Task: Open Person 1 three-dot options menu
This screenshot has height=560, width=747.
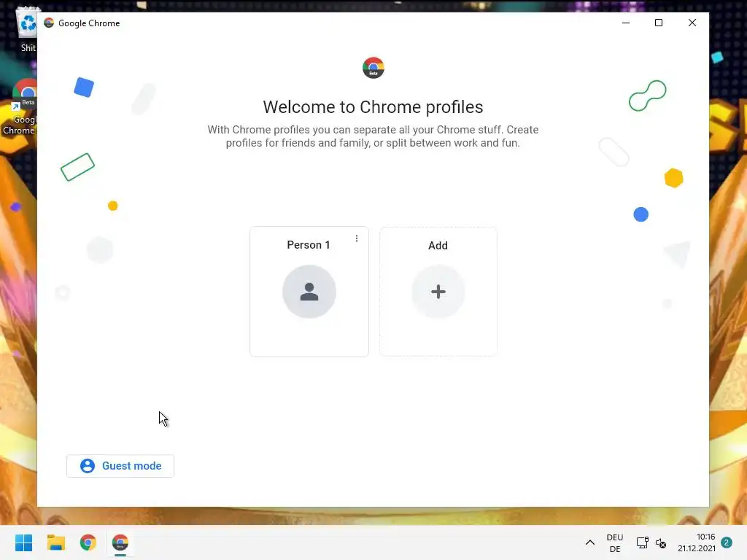Action: (356, 238)
